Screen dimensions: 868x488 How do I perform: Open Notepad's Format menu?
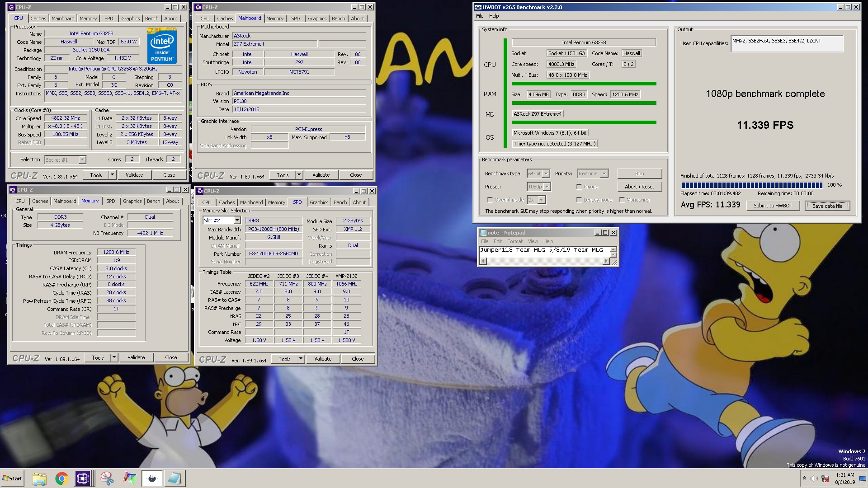click(515, 241)
